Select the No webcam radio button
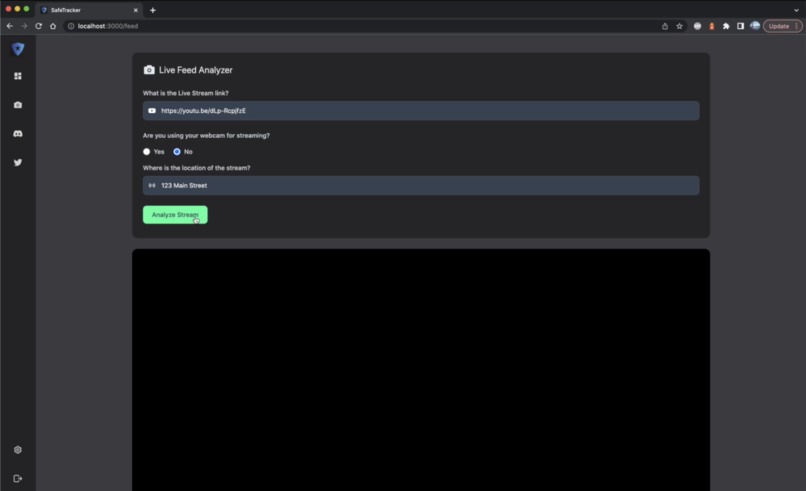The width and height of the screenshot is (806, 491). (177, 152)
